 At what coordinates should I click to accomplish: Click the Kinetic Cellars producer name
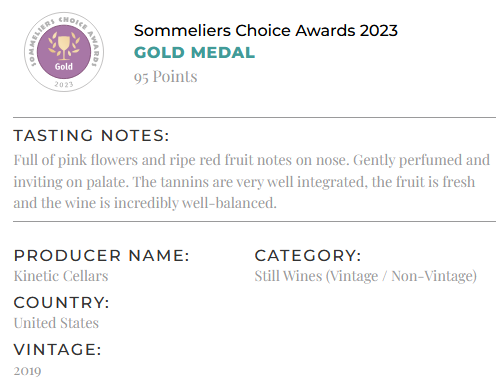tap(61, 276)
